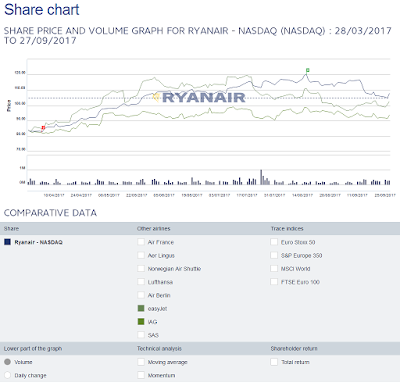Select Volume radio option

tap(7, 362)
